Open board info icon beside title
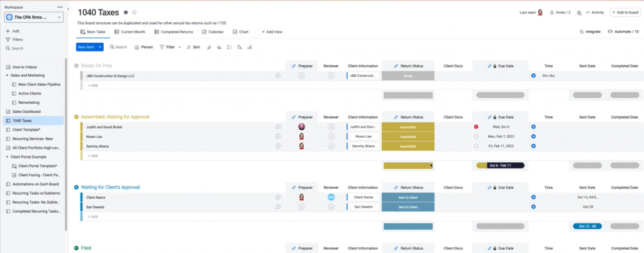 coord(126,13)
